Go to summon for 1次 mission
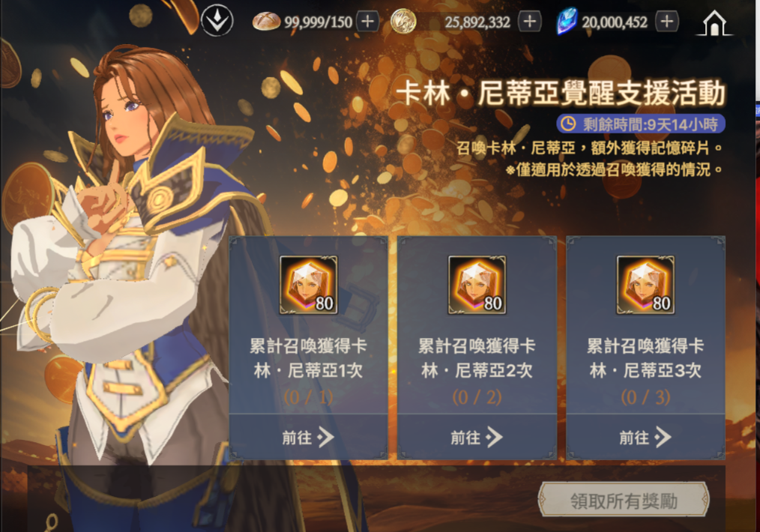The height and width of the screenshot is (532, 760). coord(308,437)
